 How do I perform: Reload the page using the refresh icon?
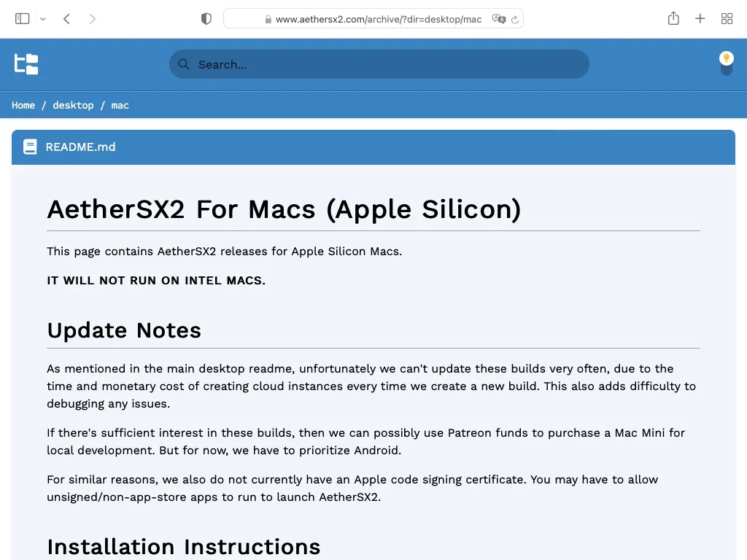point(515,19)
